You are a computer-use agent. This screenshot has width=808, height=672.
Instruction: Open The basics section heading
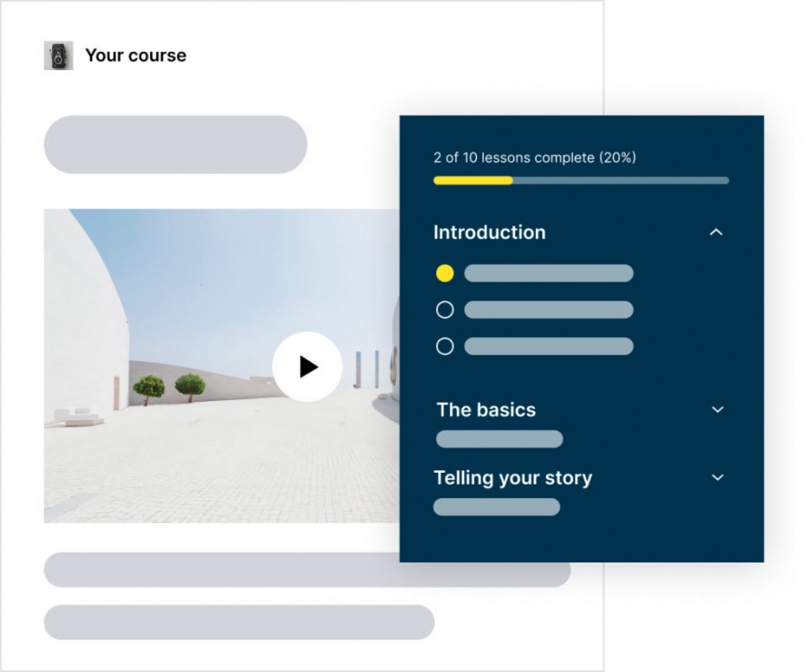click(486, 410)
